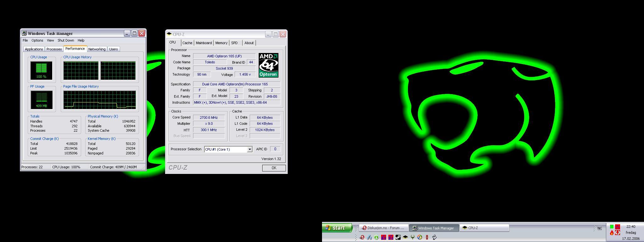Click the Task Manager title bar icon
This screenshot has height=242, width=644.
click(24, 33)
